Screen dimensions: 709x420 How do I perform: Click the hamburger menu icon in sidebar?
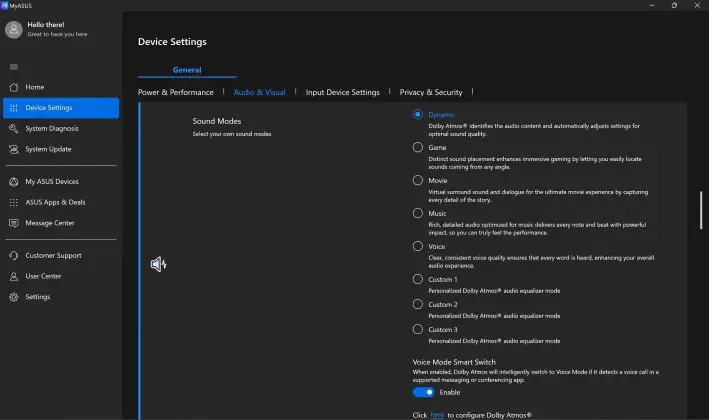click(14, 67)
